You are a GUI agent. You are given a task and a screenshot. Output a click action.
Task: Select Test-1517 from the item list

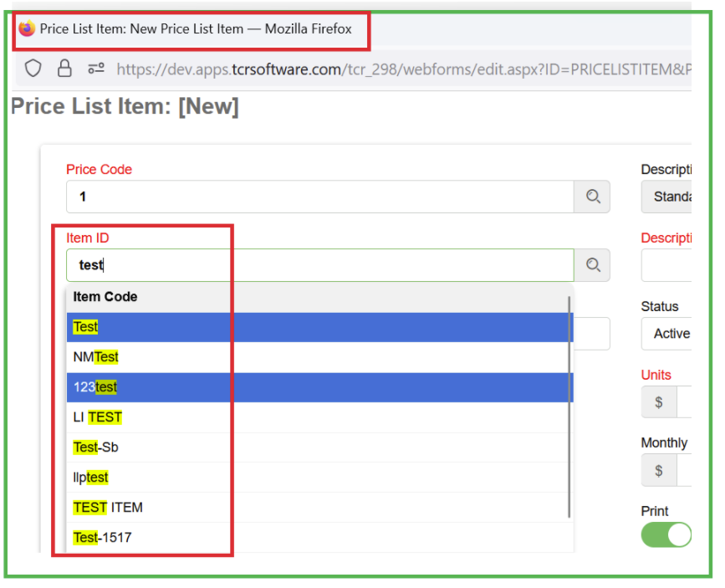pyautogui.click(x=320, y=538)
